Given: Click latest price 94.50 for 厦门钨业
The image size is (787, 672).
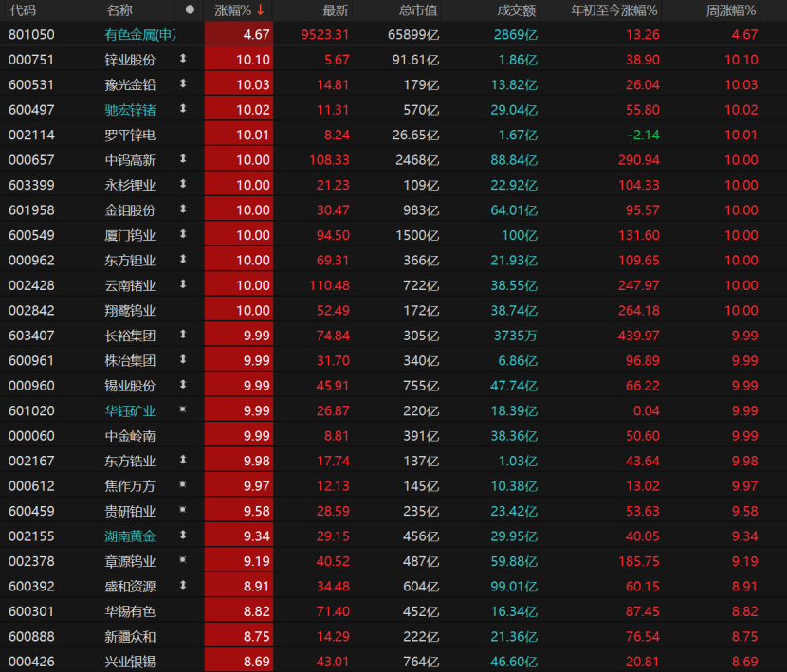Looking at the screenshot, I should tap(333, 235).
